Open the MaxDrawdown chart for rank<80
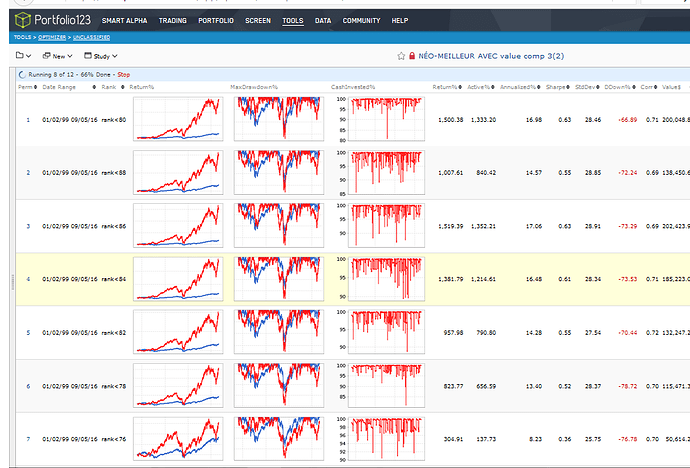The image size is (690, 468). pyautogui.click(x=279, y=119)
